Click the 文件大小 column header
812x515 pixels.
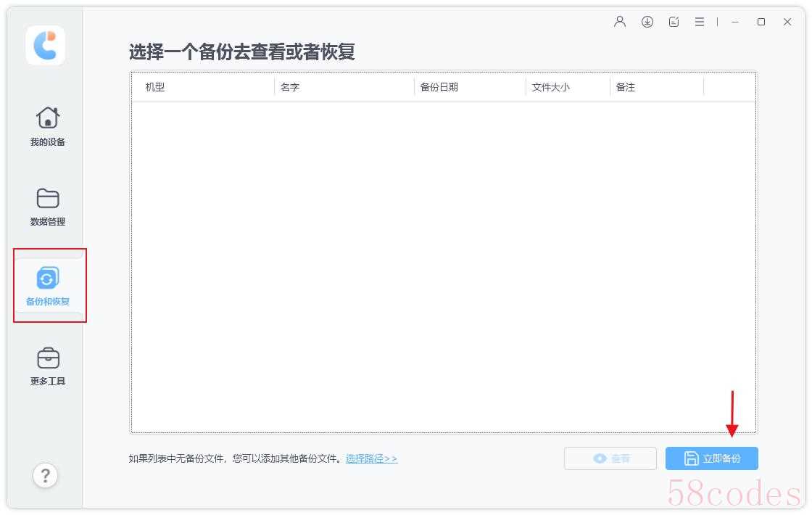[x=551, y=87]
